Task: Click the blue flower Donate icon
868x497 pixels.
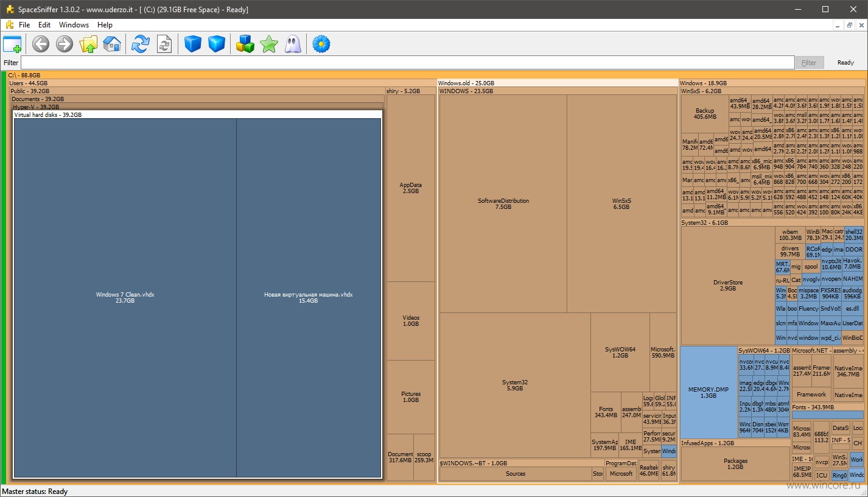Action: (321, 44)
